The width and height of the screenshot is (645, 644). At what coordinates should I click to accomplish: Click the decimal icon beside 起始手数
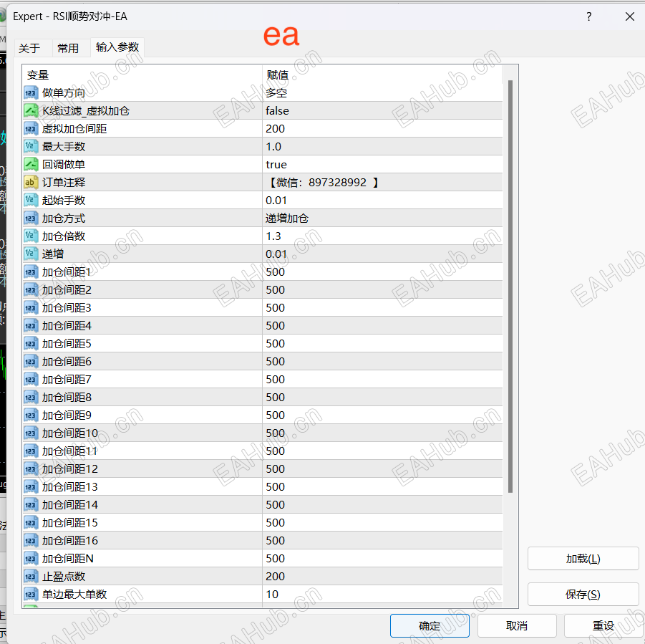(x=31, y=201)
